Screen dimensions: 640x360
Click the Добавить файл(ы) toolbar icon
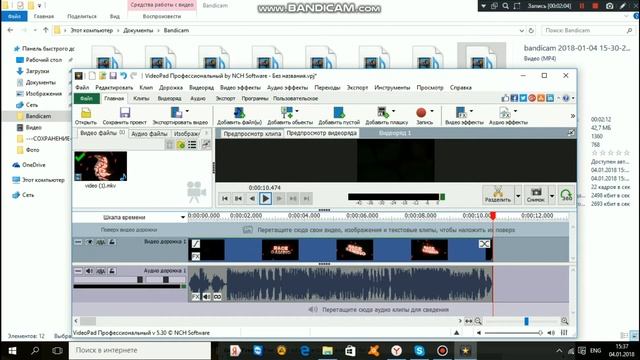point(239,113)
